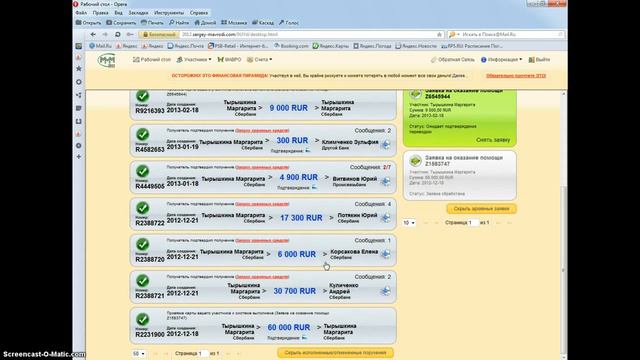
Task: Bookmark the page with the address bar star
Action: click(439, 35)
